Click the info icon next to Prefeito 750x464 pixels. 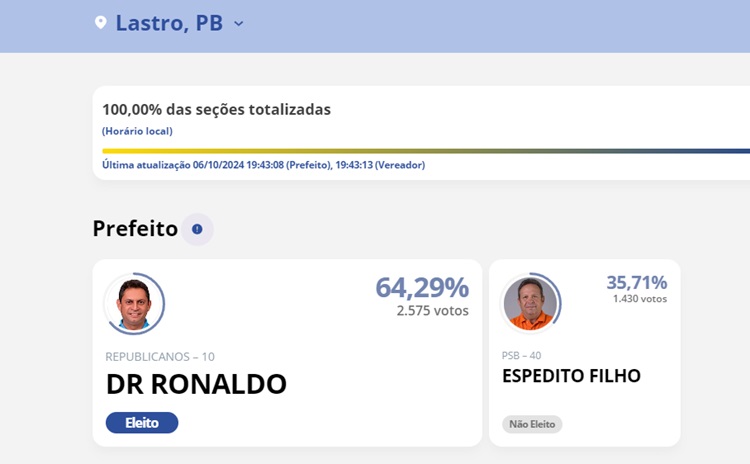pyautogui.click(x=197, y=229)
